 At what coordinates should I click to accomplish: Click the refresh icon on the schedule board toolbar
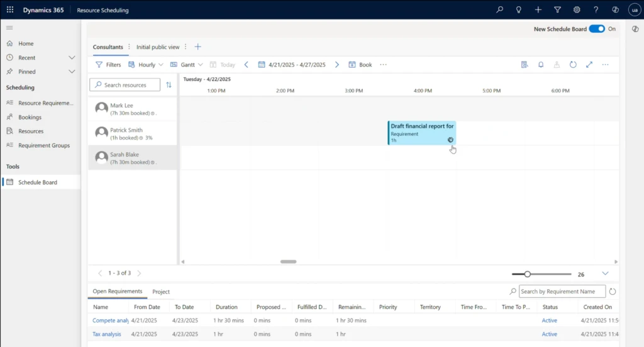[x=573, y=65]
